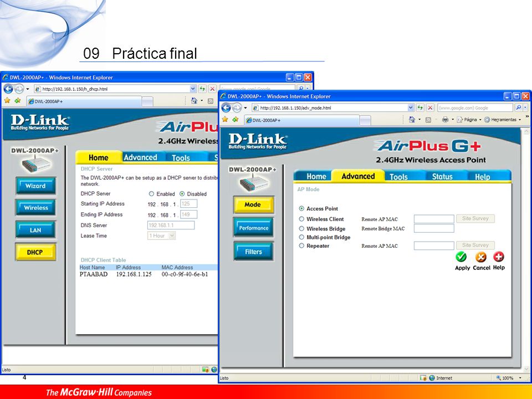Click the zoom magnifier icon showing 100%
The height and width of the screenshot is (399, 532).
[498, 377]
